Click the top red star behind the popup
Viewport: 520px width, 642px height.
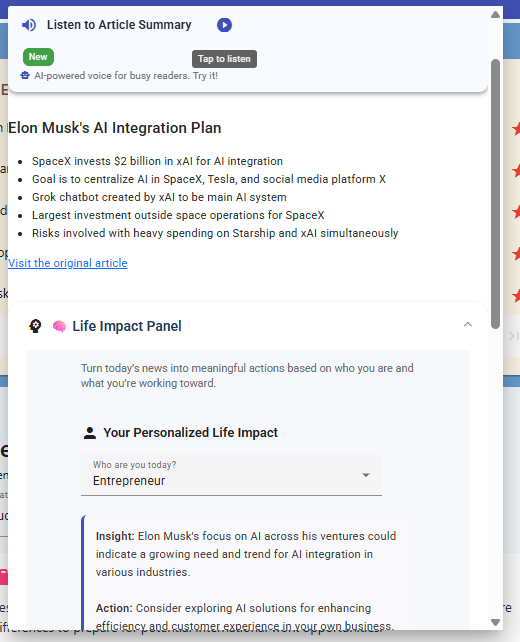click(516, 129)
